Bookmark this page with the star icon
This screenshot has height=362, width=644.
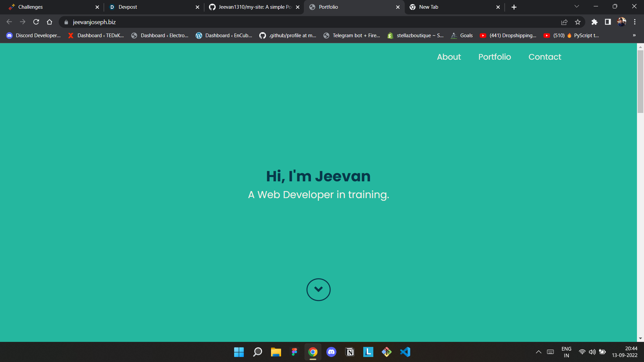click(x=578, y=22)
